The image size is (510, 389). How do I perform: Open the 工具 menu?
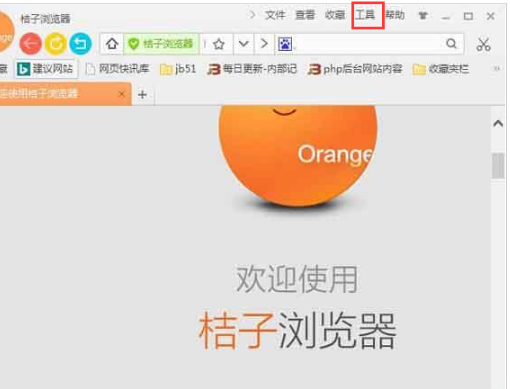[x=365, y=15]
